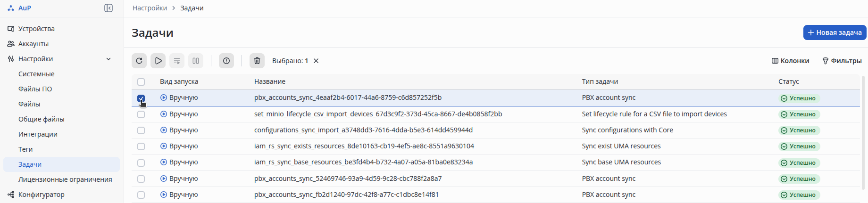This screenshot has width=868, height=203.
Task: Click Успешно badge for configurations_sync_import row
Action: pyautogui.click(x=799, y=130)
